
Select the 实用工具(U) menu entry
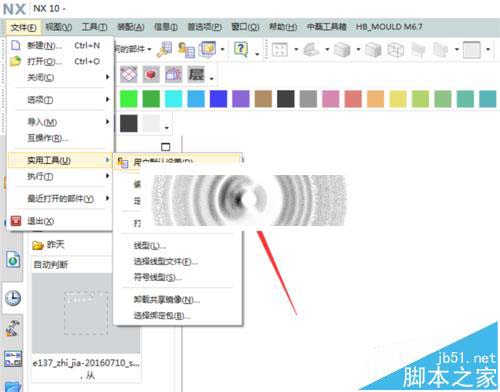59,160
